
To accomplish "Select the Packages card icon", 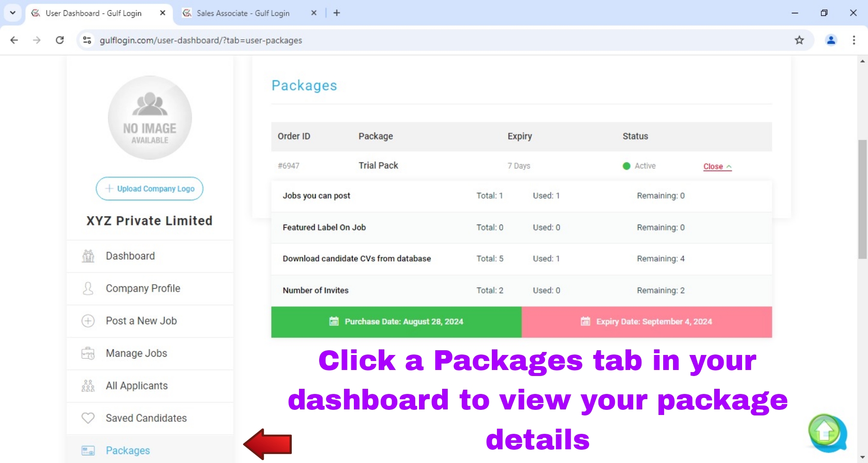I will coord(88,451).
